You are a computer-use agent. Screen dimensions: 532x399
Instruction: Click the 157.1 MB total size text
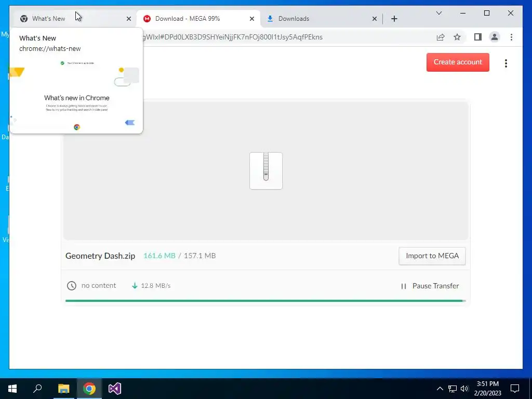(200, 256)
